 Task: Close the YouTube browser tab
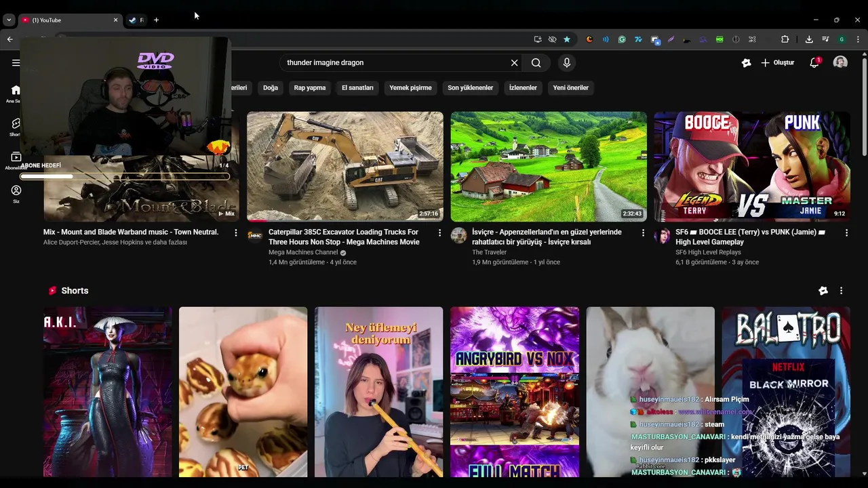(115, 20)
